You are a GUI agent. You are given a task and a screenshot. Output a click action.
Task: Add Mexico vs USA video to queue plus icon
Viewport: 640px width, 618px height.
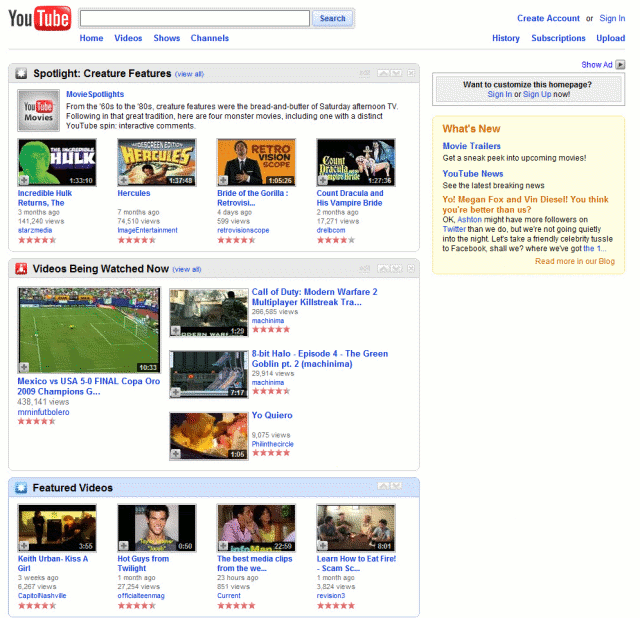point(24,367)
